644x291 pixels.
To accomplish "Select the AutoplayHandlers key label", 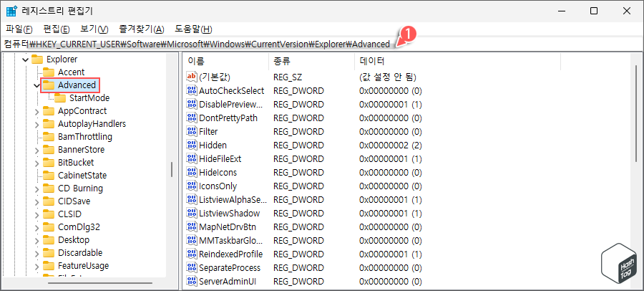I will (92, 124).
